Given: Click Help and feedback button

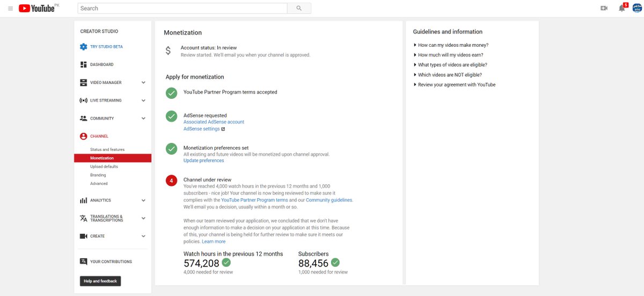Looking at the screenshot, I should [100, 281].
